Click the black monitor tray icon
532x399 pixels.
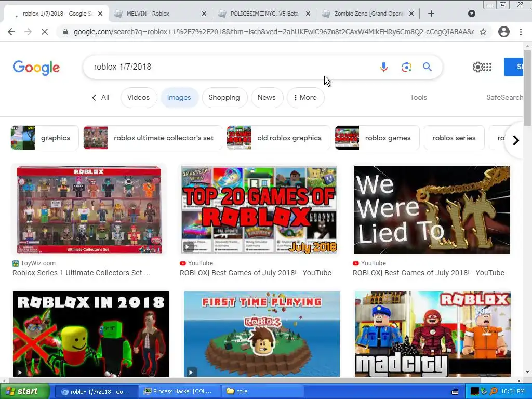[475, 392]
